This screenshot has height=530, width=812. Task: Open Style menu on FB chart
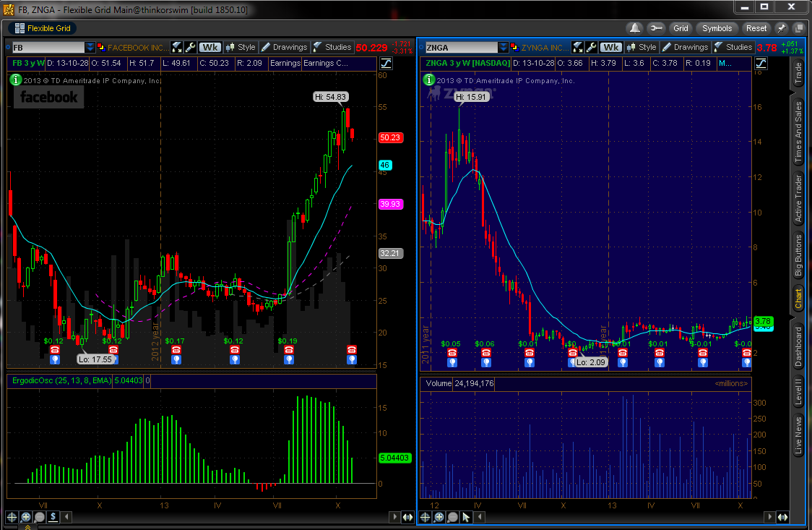point(241,48)
